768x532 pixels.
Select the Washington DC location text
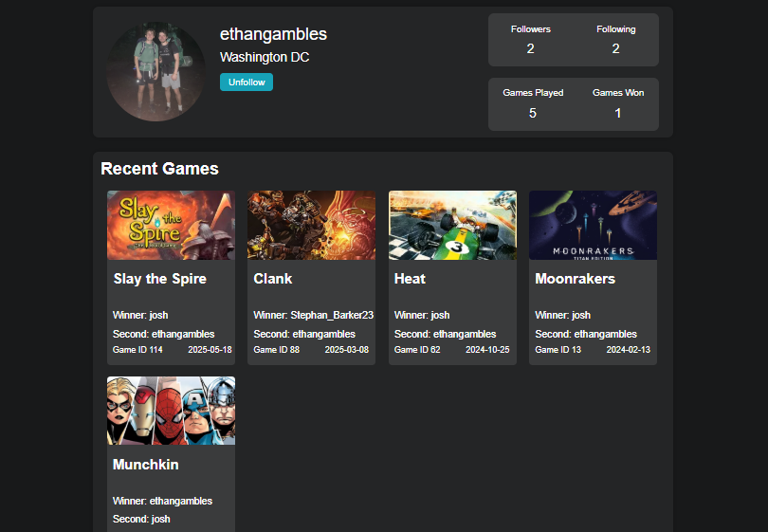[265, 57]
